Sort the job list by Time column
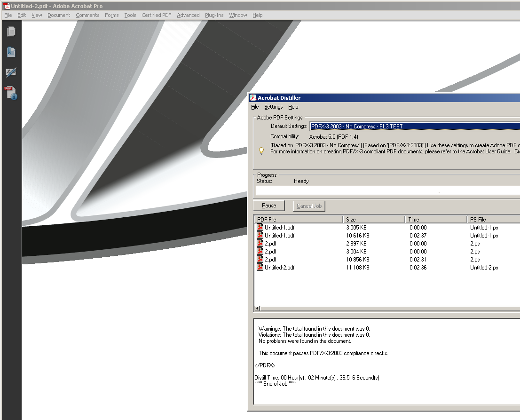Screen dimensions: 520x420 436,219
